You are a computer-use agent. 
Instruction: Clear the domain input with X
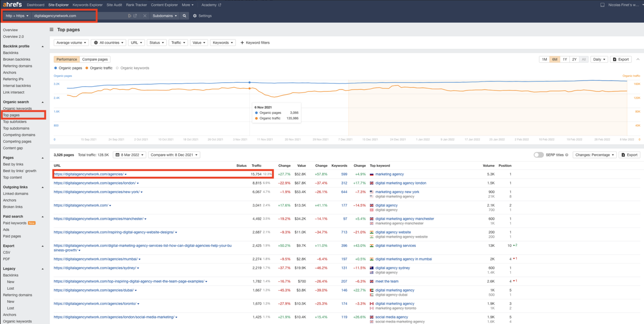(145, 16)
